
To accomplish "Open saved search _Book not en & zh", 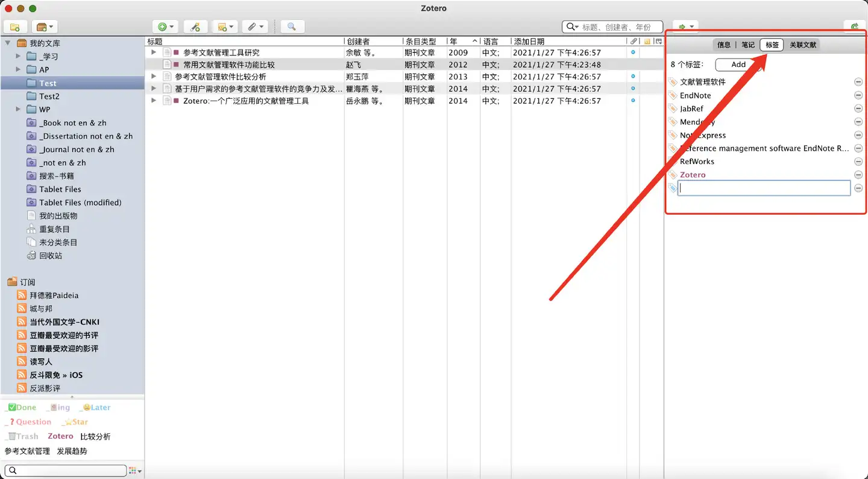I will point(73,123).
